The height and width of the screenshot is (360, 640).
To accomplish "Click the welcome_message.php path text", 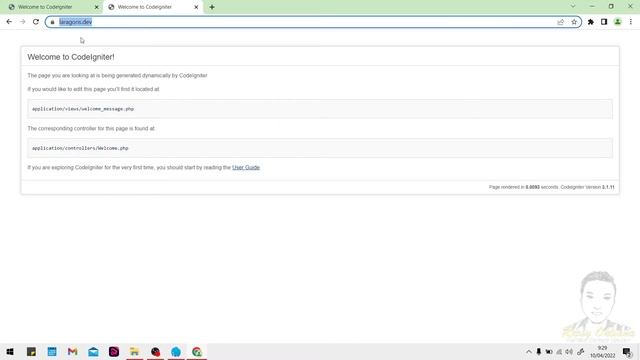I will pos(83,109).
